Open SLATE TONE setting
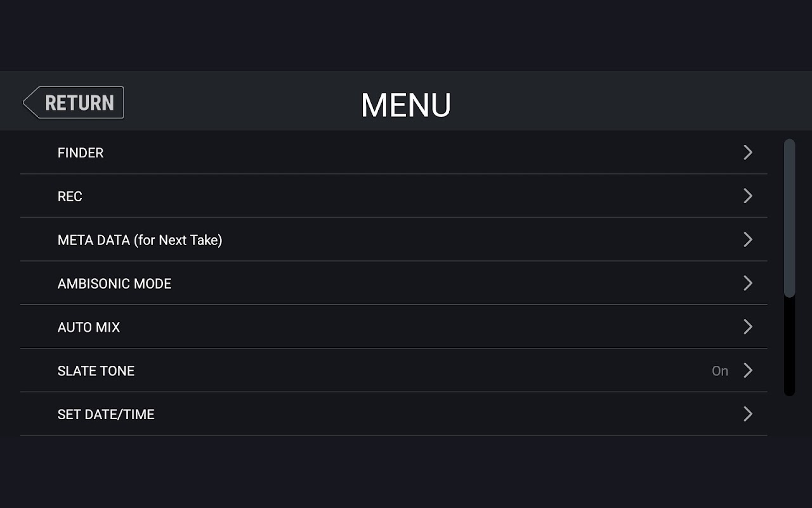Viewport: 812px width, 508px height. 393,371
